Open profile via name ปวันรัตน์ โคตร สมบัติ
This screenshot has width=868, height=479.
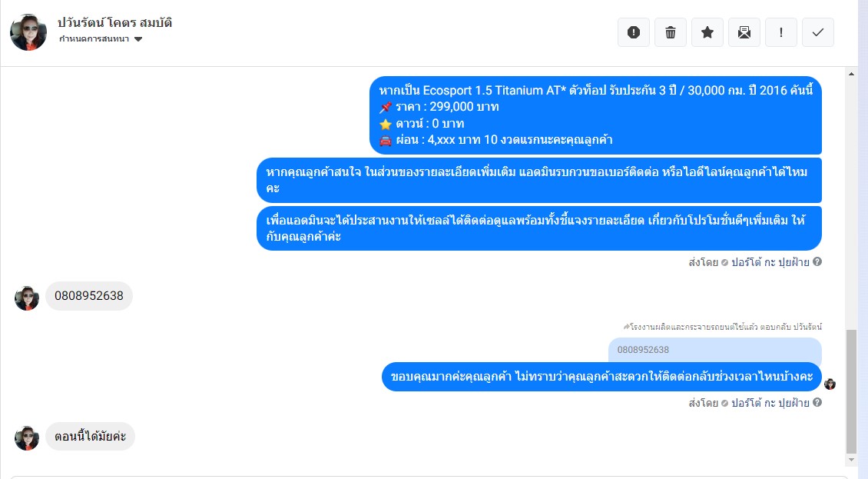[114, 23]
